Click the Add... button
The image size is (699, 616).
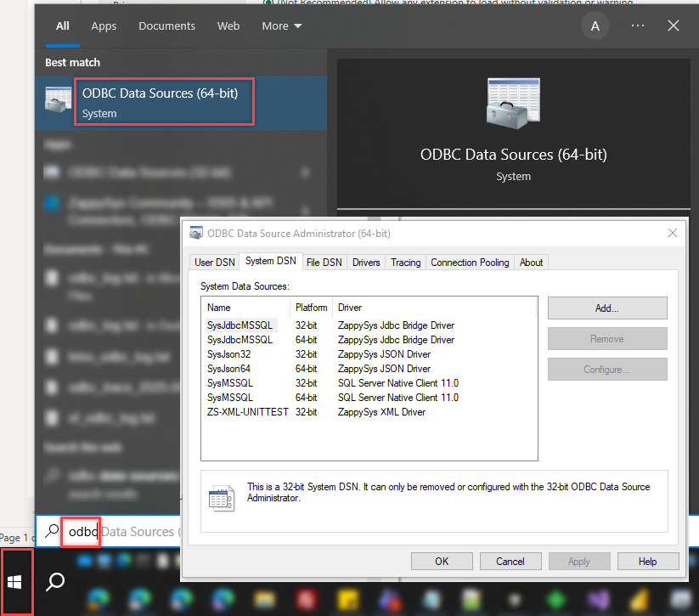(x=607, y=308)
